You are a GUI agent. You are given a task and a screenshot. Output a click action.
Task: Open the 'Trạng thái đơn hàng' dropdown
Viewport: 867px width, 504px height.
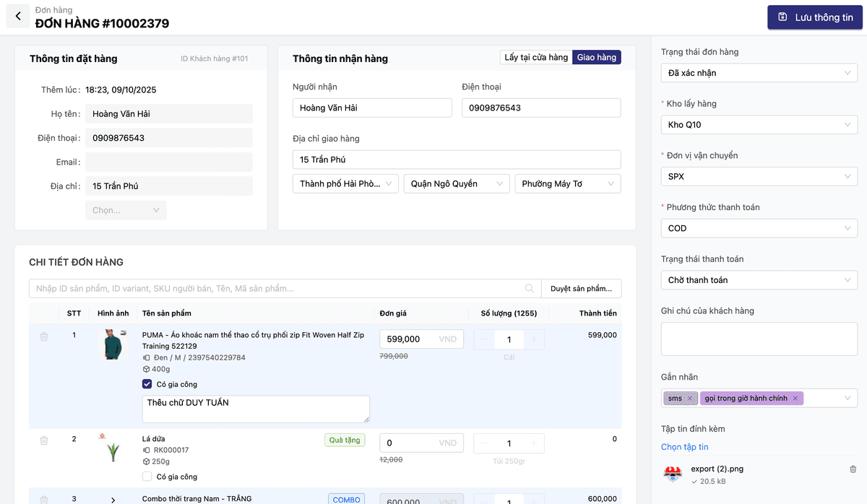[759, 73]
